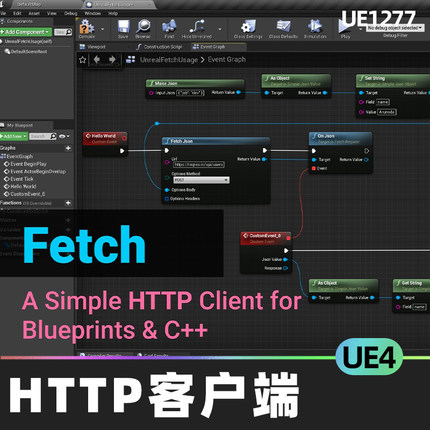Open the Window menu
Viewport: 430px width, 430px height.
(93, 13)
